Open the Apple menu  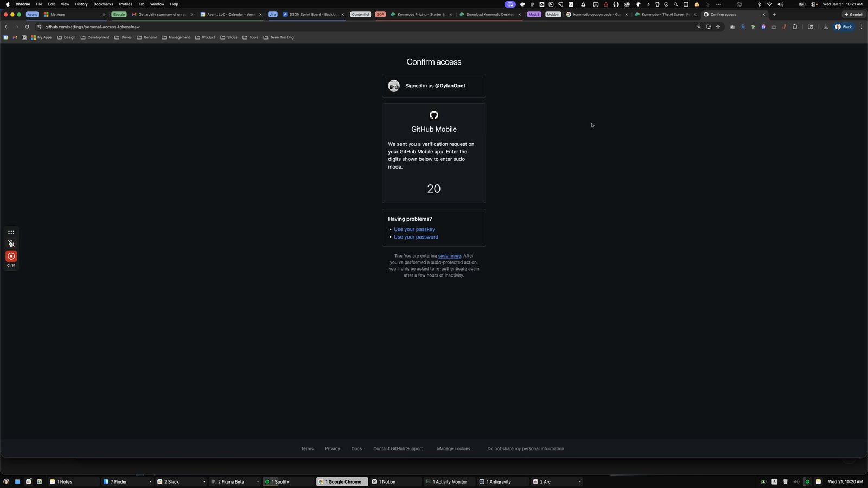click(8, 4)
